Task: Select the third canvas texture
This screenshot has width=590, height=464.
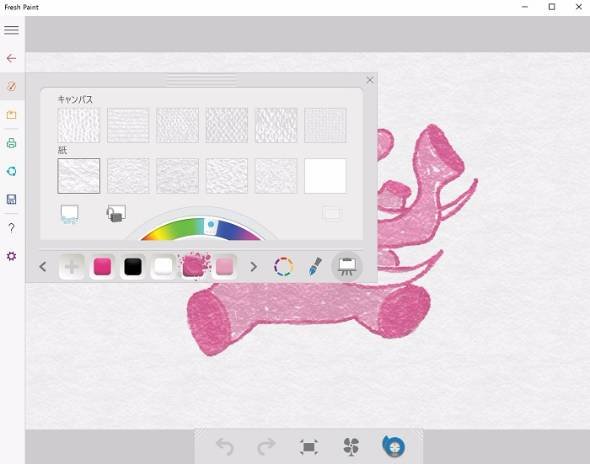Action: (x=177, y=125)
